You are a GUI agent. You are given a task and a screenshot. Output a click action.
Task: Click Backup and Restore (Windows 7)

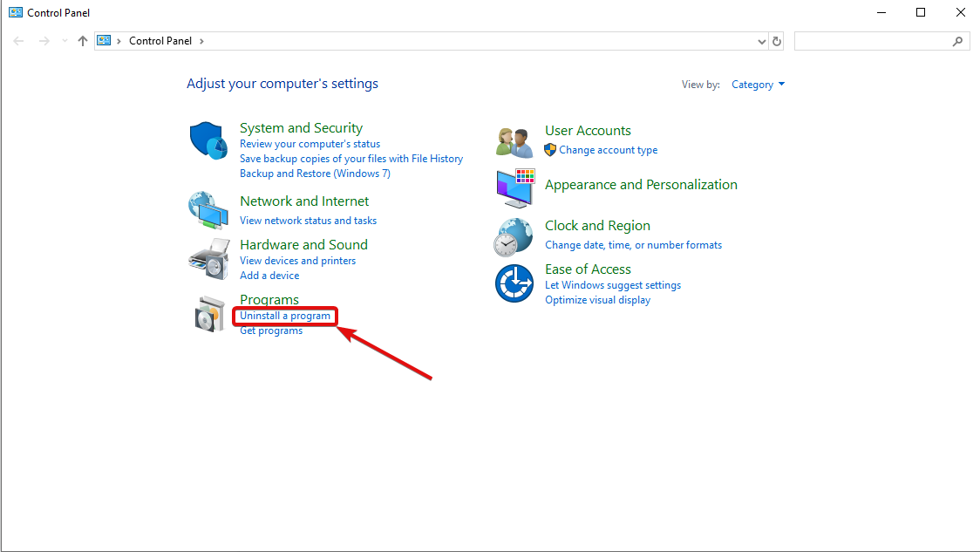click(315, 173)
